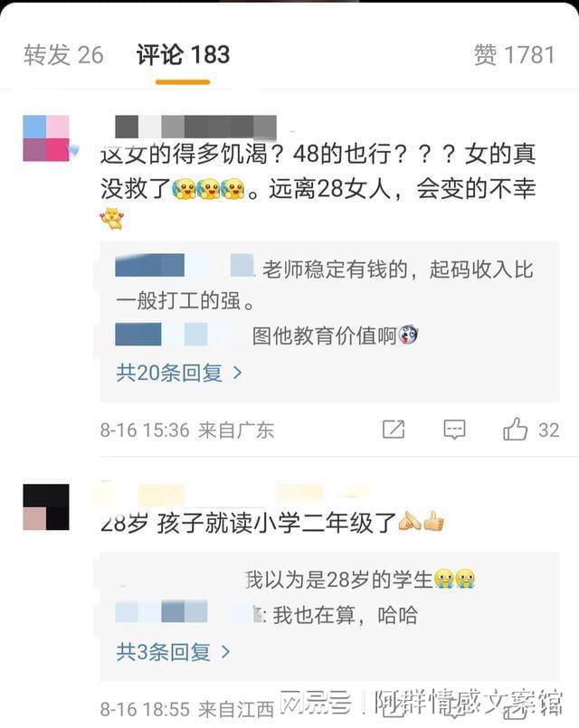Select the 评论 183 tab
This screenshot has height=728, width=579.
click(x=183, y=55)
